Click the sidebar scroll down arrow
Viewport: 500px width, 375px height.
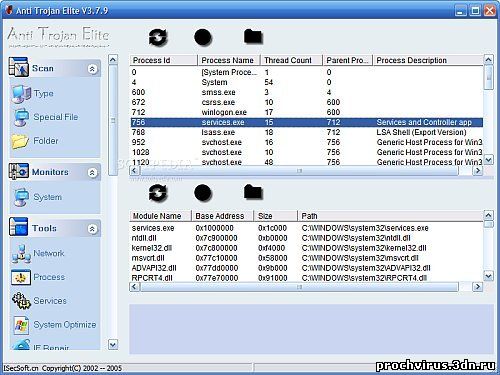pyautogui.click(x=113, y=344)
